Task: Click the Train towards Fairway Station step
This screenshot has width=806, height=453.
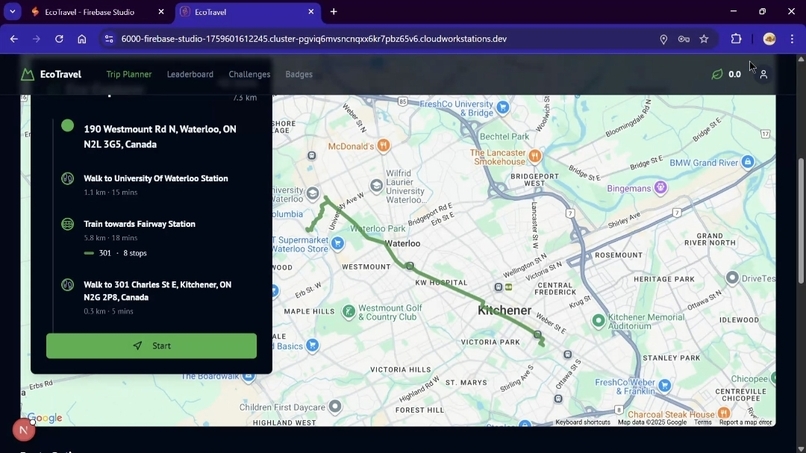Action: click(x=139, y=224)
